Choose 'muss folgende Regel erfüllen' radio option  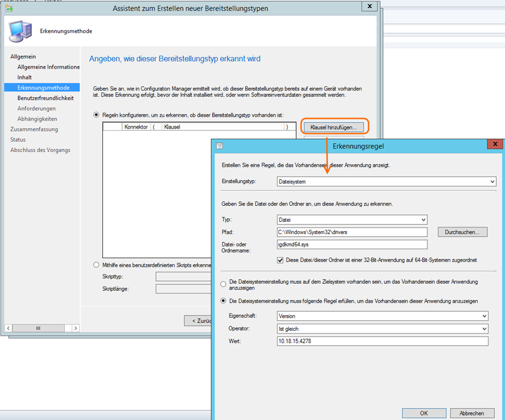223,301
